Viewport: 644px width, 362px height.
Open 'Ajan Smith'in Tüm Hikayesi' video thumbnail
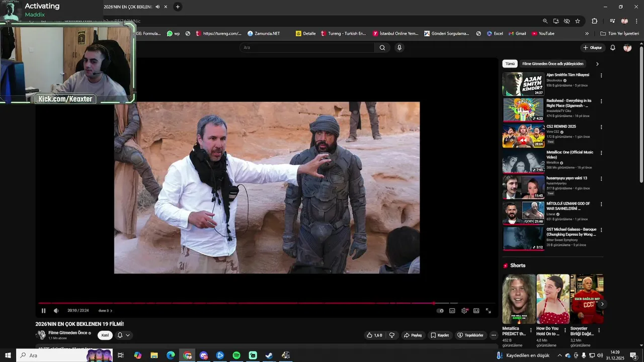click(523, 84)
